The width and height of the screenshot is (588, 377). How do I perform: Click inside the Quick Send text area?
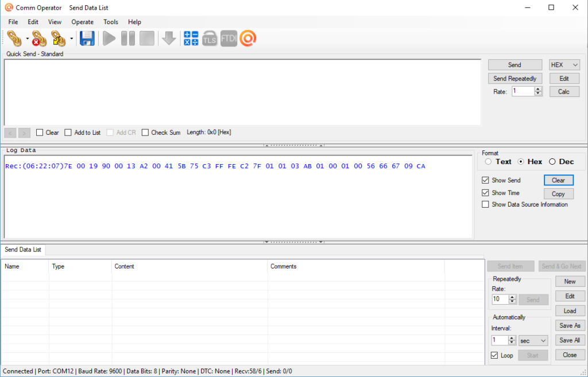tap(241, 92)
